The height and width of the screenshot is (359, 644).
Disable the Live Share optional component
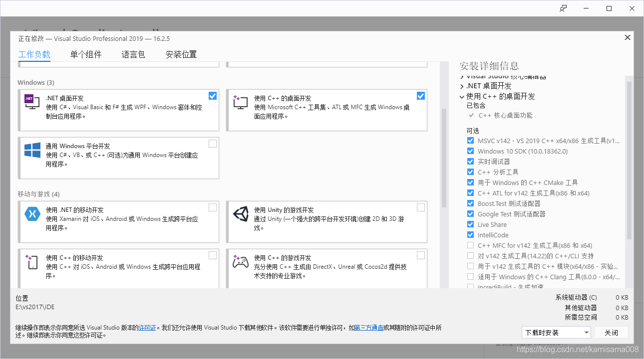[470, 224]
